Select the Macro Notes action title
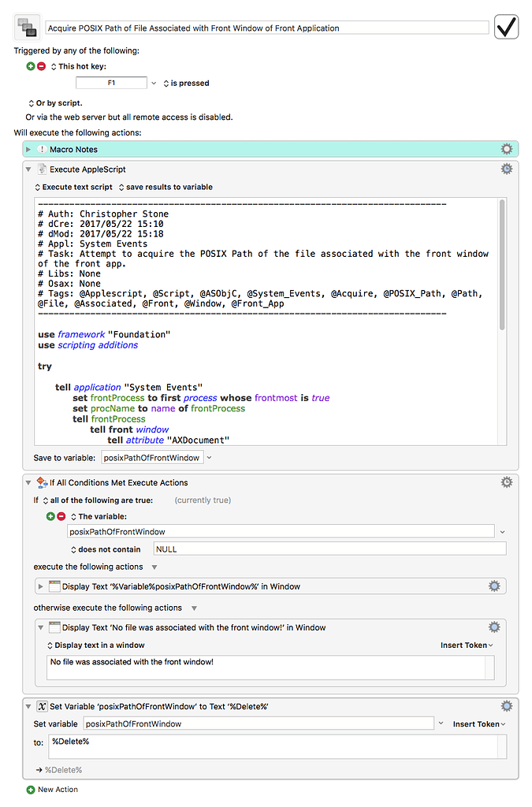Viewport: 532px width, 807px height. (x=73, y=149)
